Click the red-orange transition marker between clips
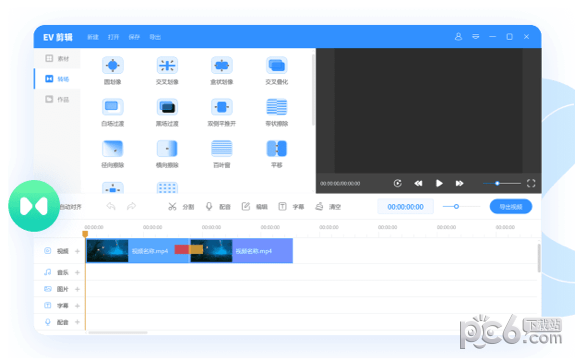The height and width of the screenshot is (361, 575). click(188, 249)
